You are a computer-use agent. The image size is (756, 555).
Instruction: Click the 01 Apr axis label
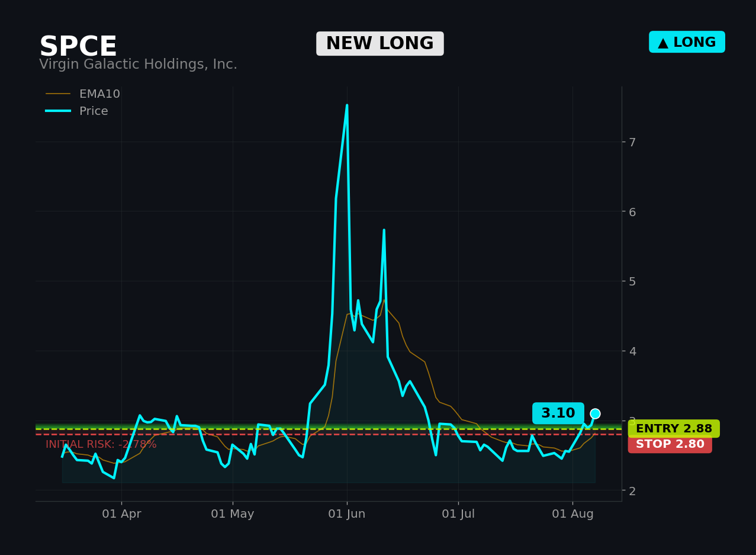coord(121,514)
